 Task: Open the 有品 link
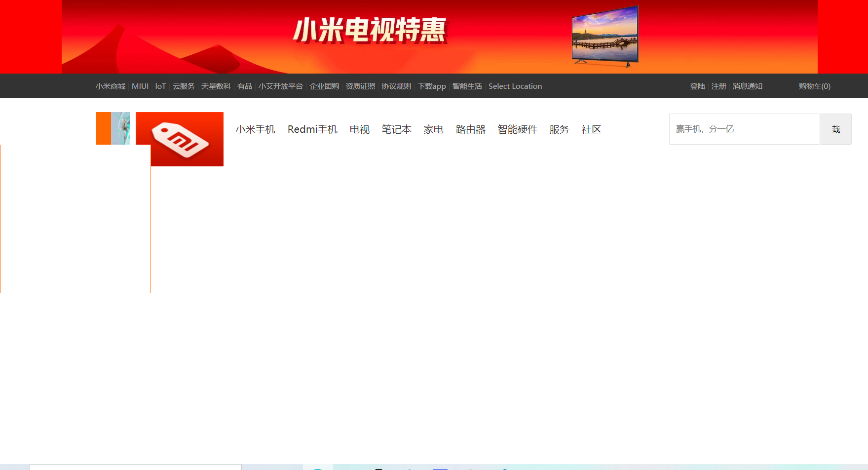pyautogui.click(x=245, y=86)
